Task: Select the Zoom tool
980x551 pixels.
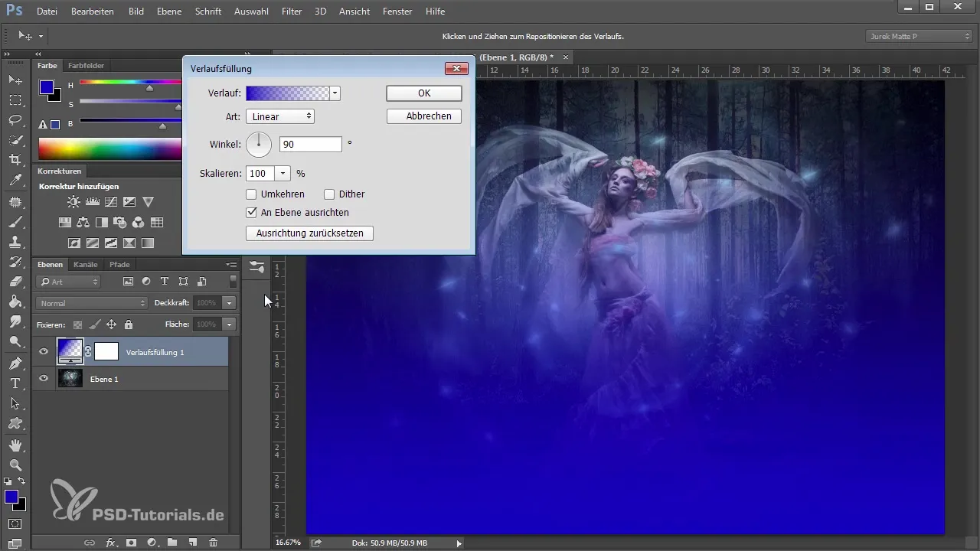Action: point(15,465)
